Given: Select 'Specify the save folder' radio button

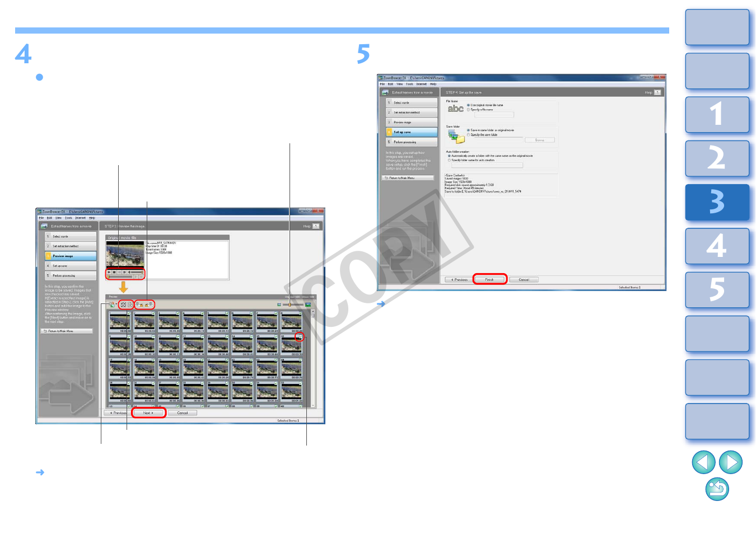Looking at the screenshot, I should tap(469, 135).
